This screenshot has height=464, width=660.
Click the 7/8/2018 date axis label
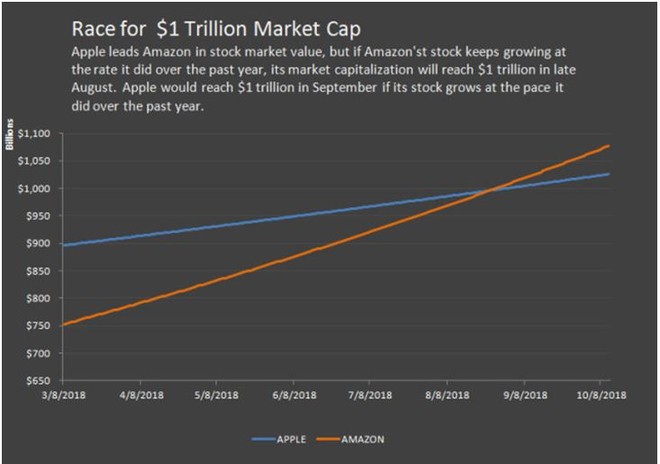click(370, 395)
